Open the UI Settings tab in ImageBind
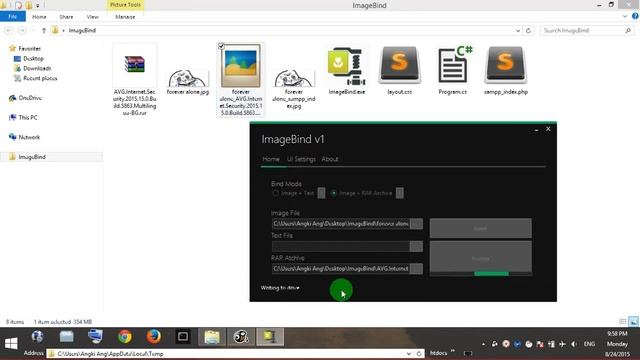 [x=301, y=159]
